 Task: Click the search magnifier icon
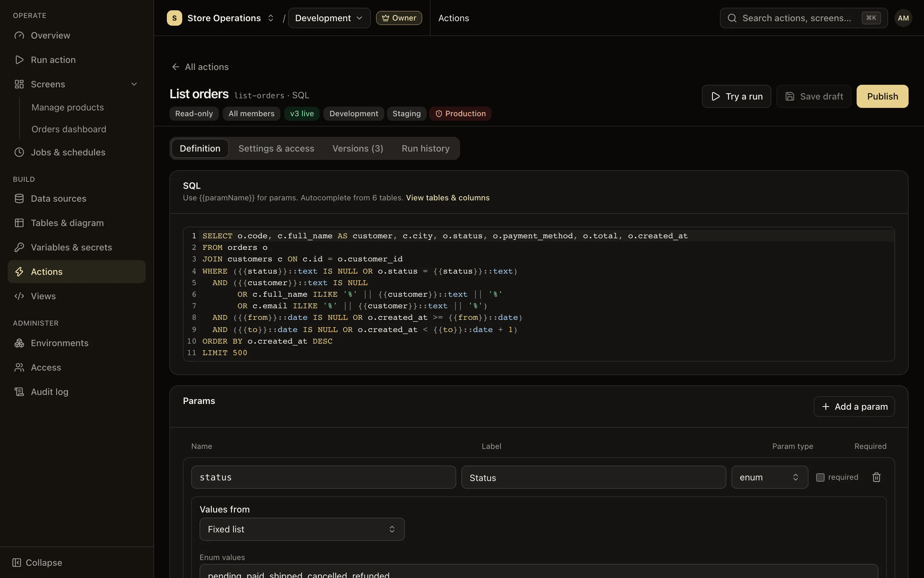(x=732, y=18)
